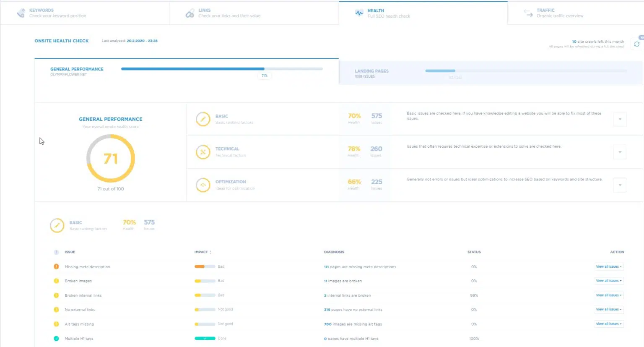Click '700 images are missing alt tags'
The width and height of the screenshot is (644, 347).
[353, 324]
